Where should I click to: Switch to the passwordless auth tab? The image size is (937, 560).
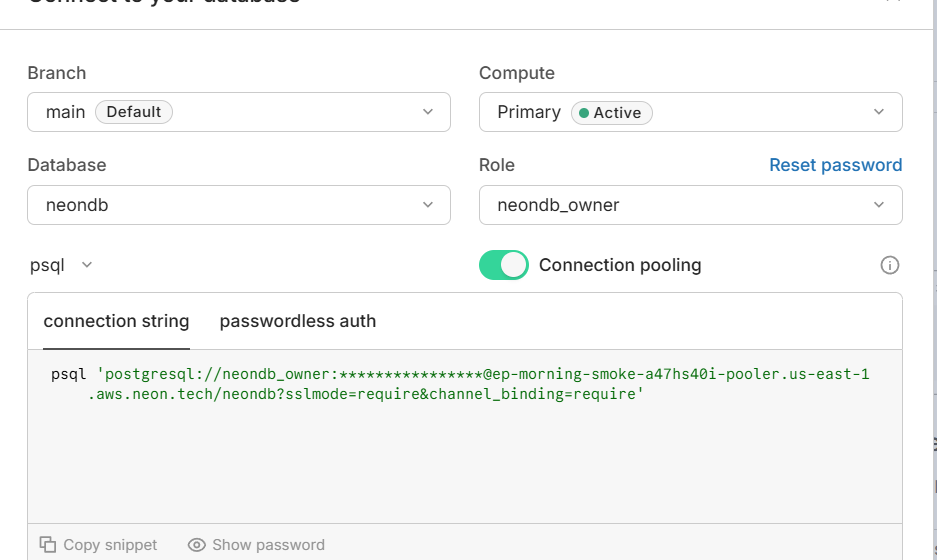tap(298, 321)
